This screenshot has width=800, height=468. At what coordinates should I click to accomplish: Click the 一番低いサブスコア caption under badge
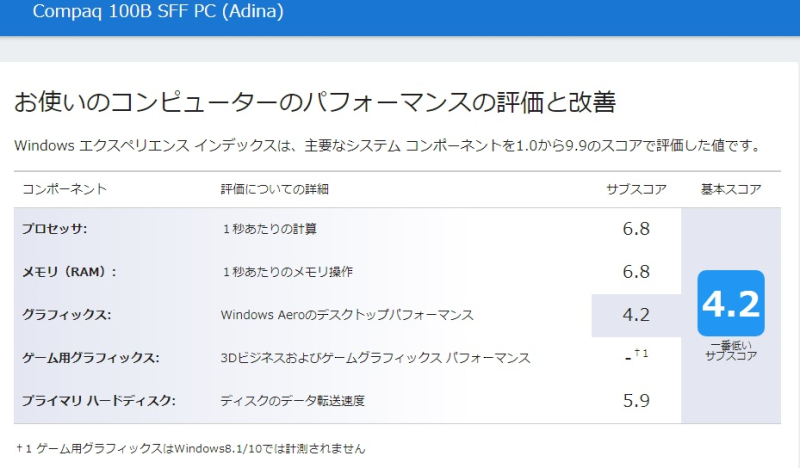click(x=730, y=350)
